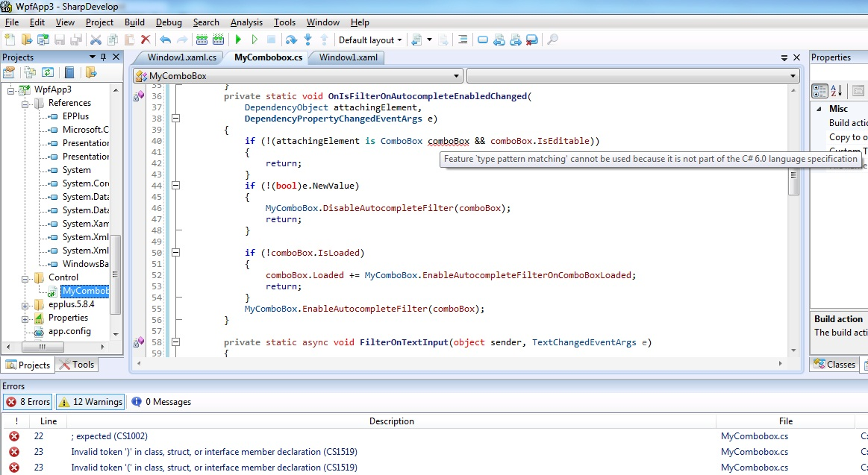Click the Find magnifier icon in toolbar
868x475 pixels.
tap(552, 40)
